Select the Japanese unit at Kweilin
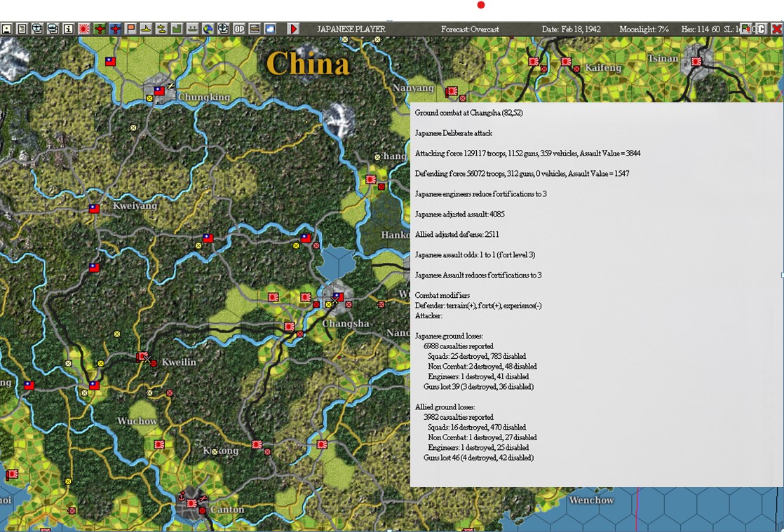The width and height of the screenshot is (784, 532). point(142,357)
